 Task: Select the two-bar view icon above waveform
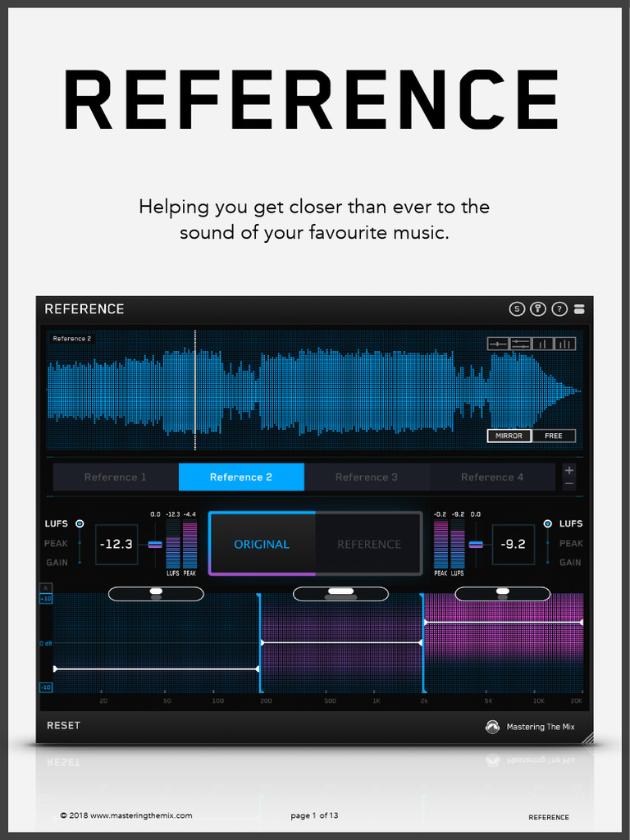click(x=542, y=344)
